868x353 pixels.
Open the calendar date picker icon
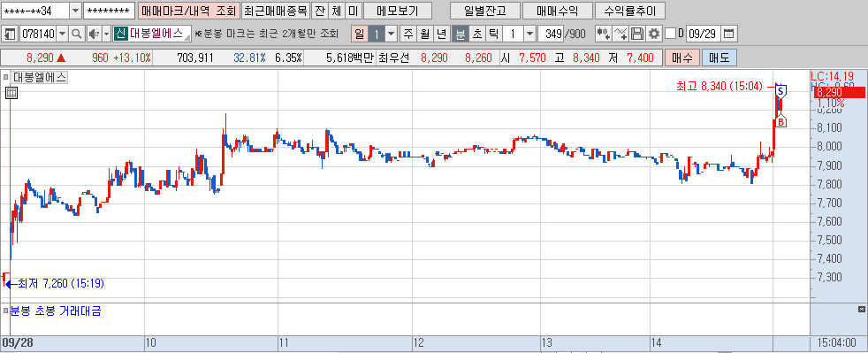729,34
